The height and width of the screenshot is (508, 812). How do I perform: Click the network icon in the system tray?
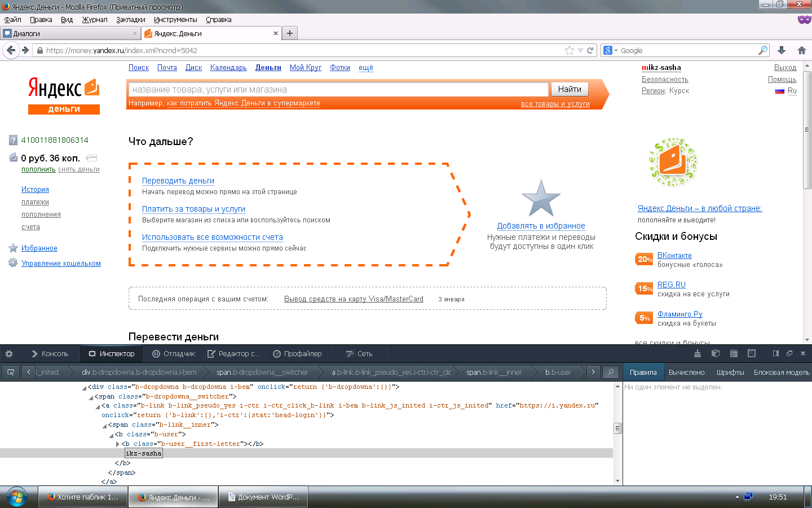(748, 497)
